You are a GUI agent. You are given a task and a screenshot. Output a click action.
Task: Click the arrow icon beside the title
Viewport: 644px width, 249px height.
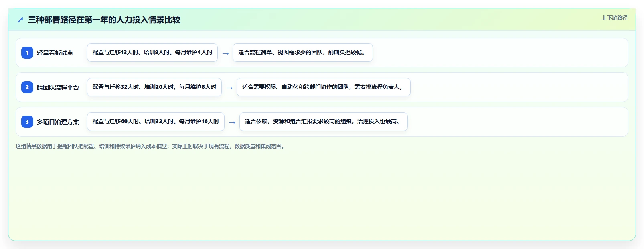coord(20,20)
